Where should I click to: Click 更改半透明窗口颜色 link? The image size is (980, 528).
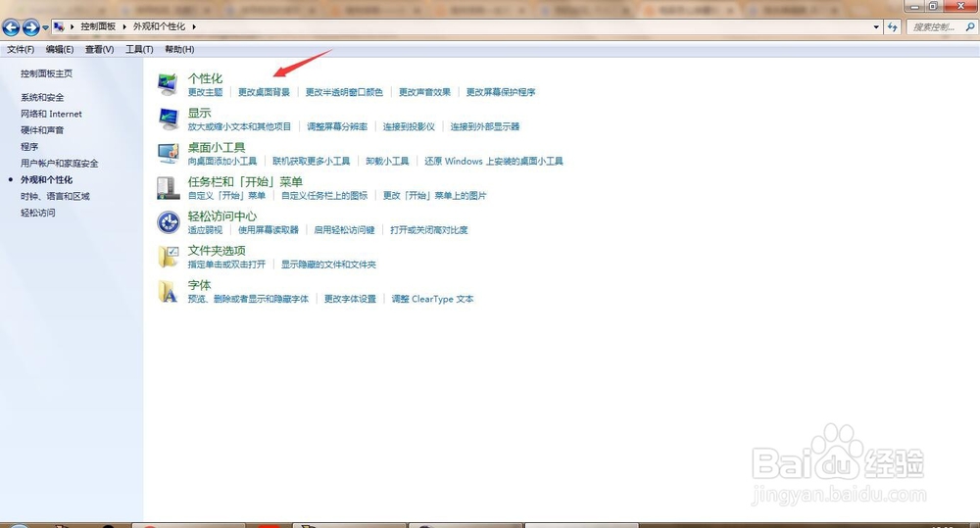point(344,92)
